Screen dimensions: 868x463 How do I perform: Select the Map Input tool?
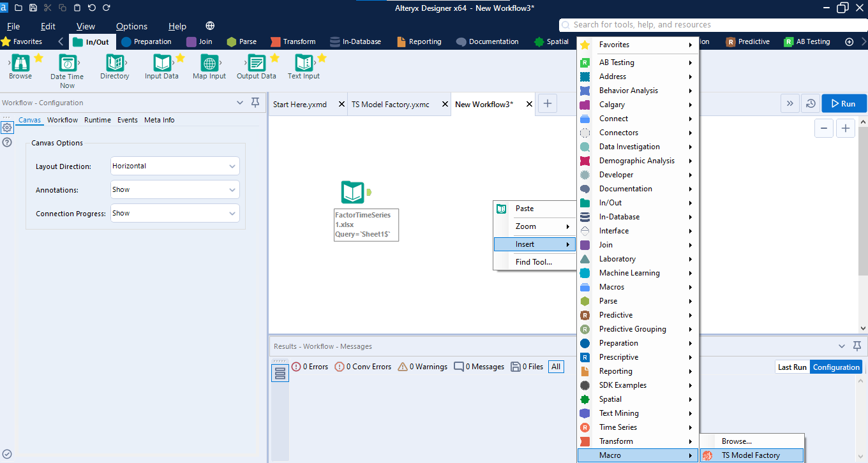209,64
